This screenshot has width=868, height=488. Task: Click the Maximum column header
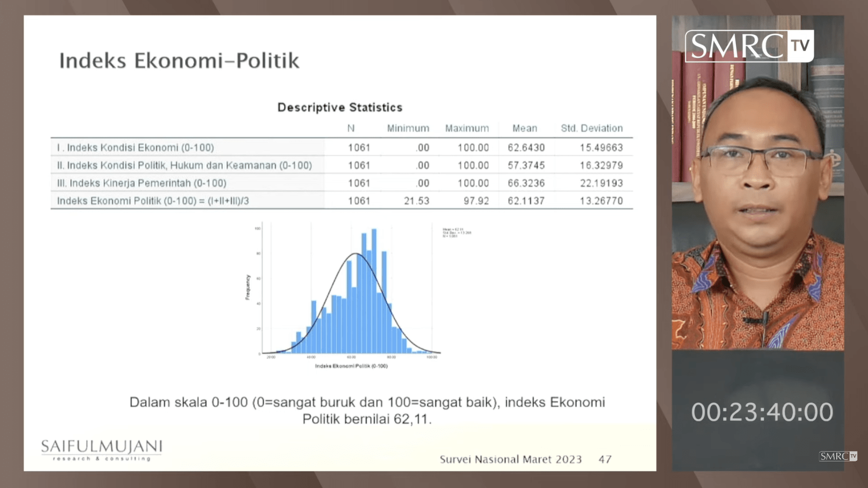point(467,129)
